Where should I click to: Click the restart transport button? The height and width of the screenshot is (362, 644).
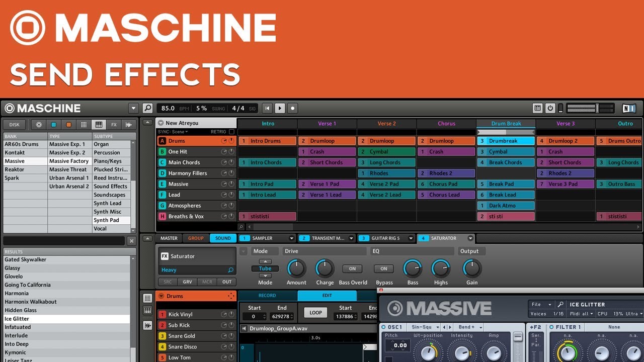(268, 108)
